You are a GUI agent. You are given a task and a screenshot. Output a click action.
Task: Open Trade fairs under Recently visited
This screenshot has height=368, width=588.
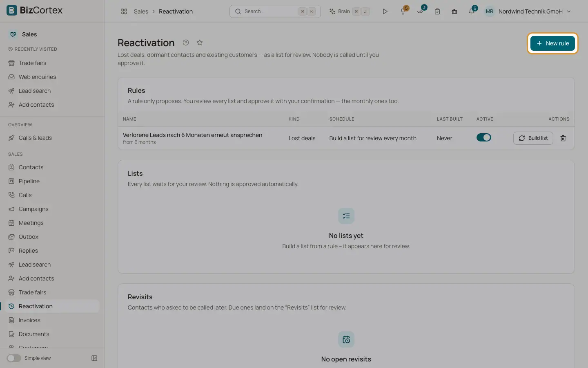click(x=52, y=63)
